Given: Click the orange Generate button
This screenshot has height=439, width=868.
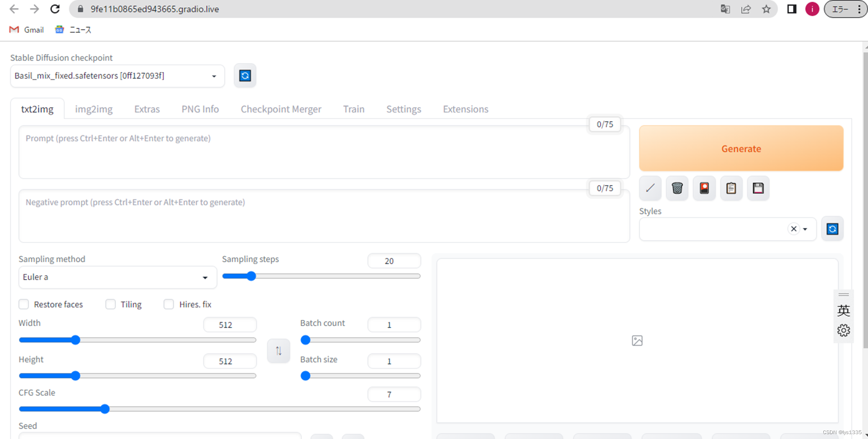Looking at the screenshot, I should (x=741, y=148).
